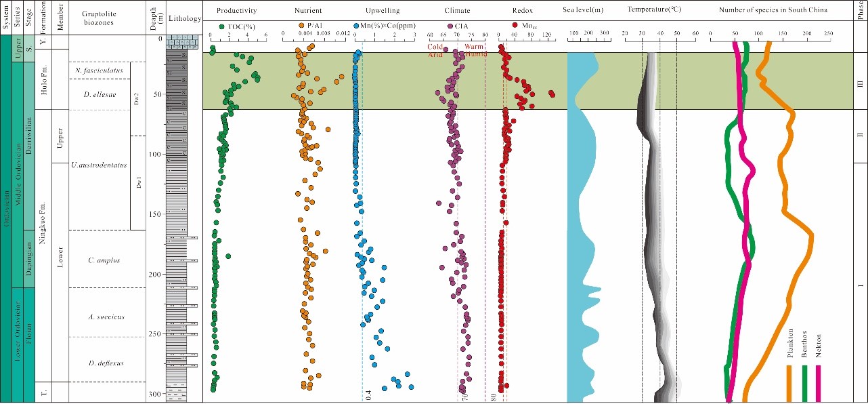The width and height of the screenshot is (868, 404).
Task: Click the Phase III label
Action: coord(860,83)
